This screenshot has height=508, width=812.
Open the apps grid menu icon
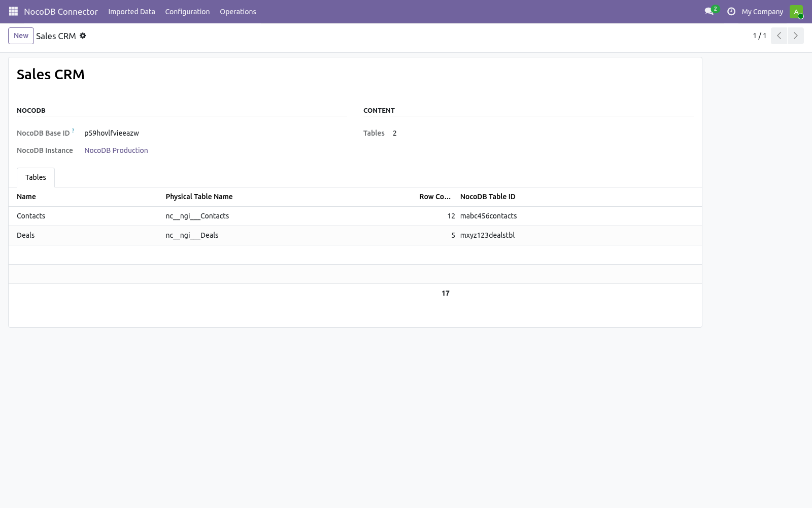click(13, 11)
